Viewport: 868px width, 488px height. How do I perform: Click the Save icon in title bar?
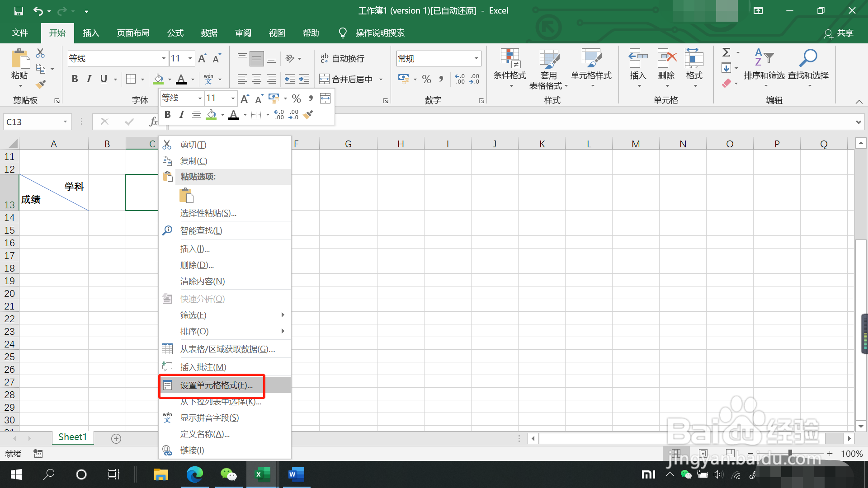coord(19,11)
